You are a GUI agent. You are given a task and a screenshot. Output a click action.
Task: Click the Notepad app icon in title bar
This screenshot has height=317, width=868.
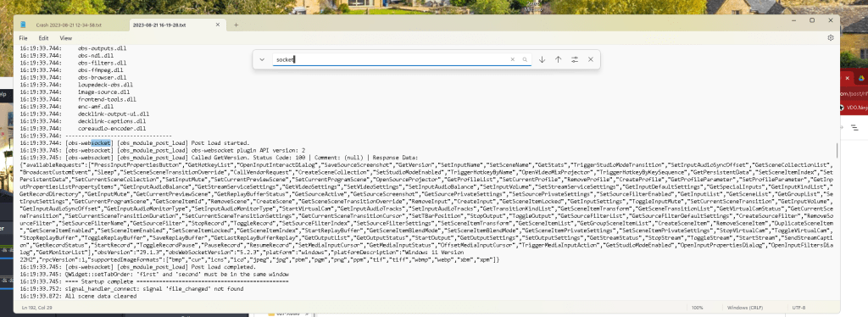(23, 25)
